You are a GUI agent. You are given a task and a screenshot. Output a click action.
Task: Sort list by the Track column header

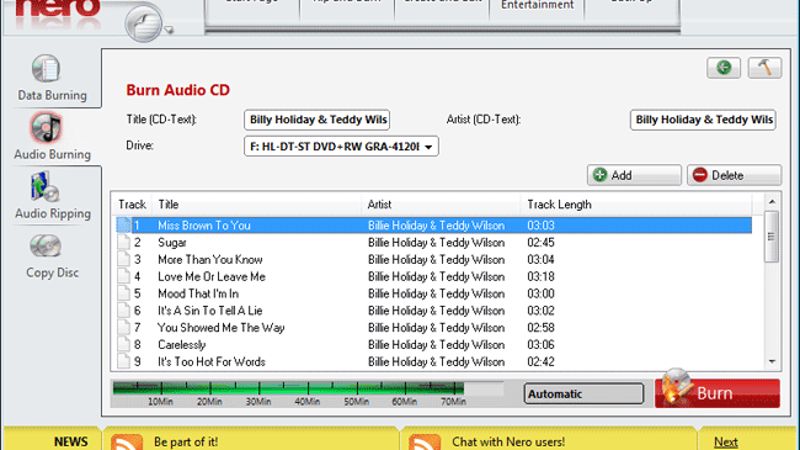pyautogui.click(x=132, y=205)
